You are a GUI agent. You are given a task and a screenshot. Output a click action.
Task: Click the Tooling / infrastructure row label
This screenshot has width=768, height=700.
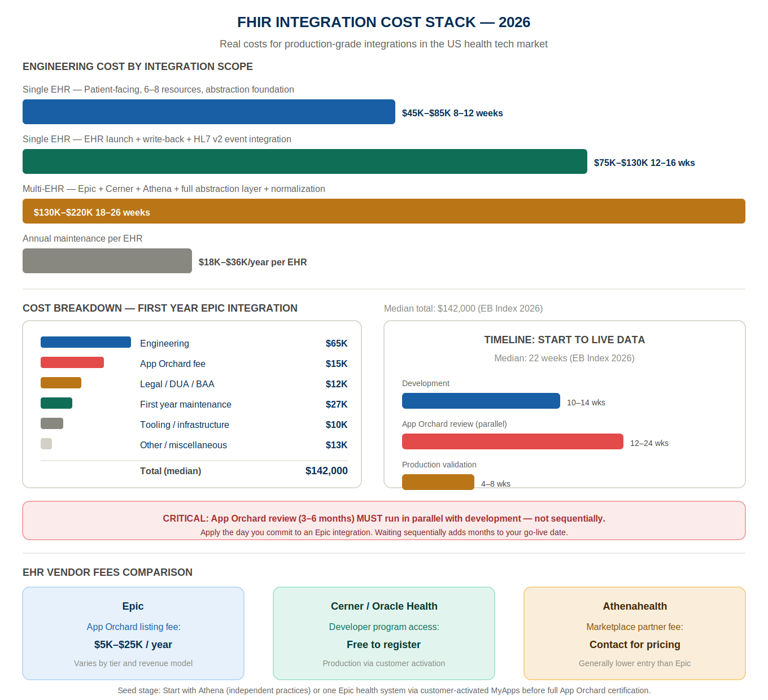[x=185, y=425]
